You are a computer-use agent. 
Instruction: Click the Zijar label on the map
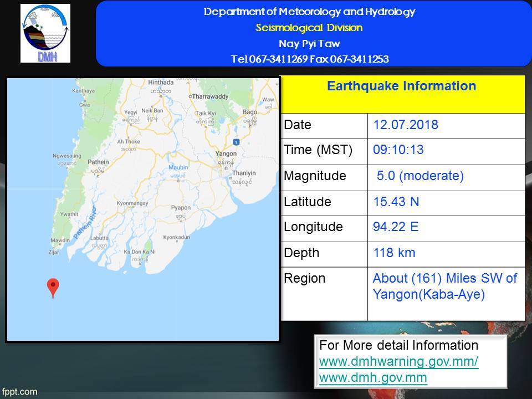(x=54, y=252)
